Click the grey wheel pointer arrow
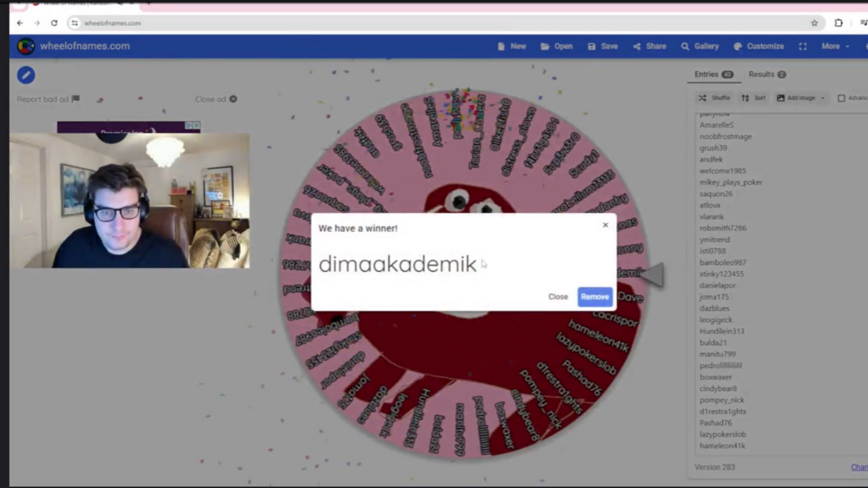868x488 pixels. pyautogui.click(x=652, y=274)
